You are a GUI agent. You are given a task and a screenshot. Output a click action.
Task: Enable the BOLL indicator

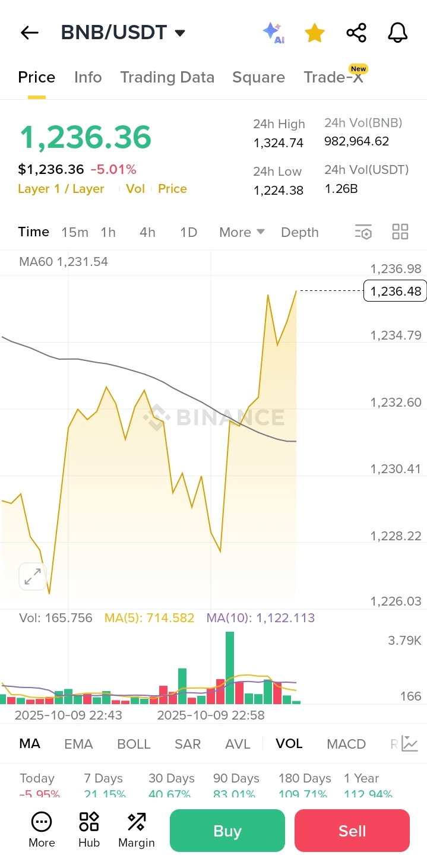[134, 744]
